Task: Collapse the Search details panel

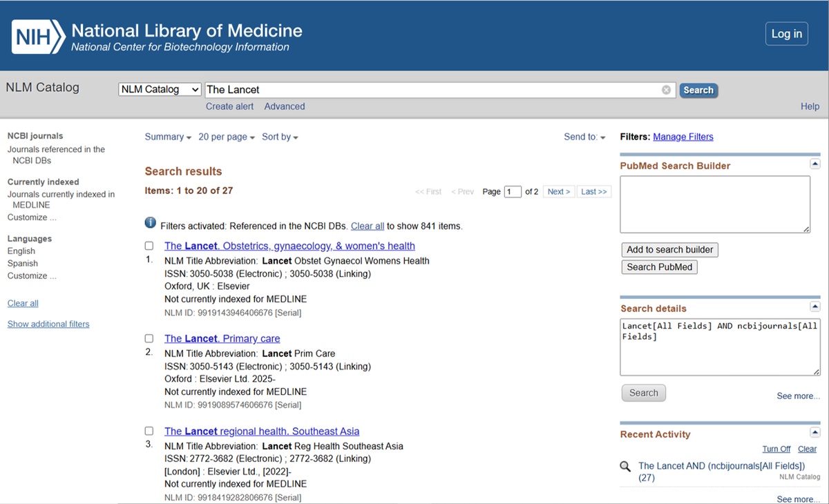Action: coord(814,306)
